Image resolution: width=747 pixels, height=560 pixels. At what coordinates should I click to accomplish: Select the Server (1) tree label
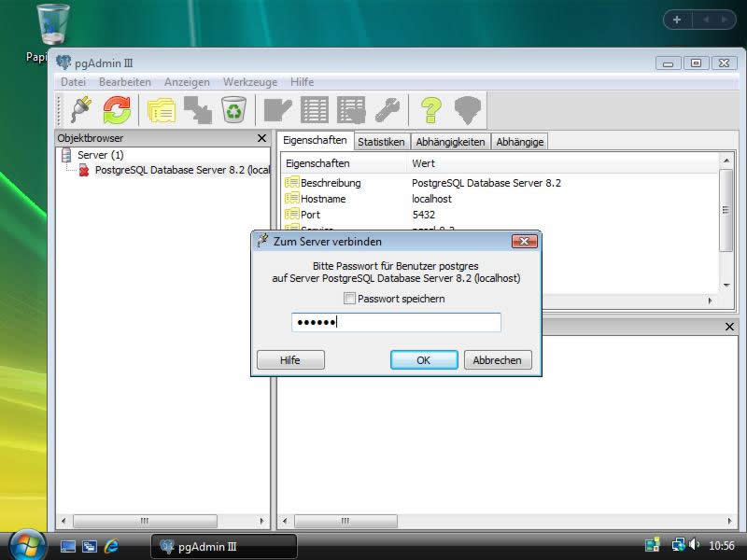(x=101, y=155)
